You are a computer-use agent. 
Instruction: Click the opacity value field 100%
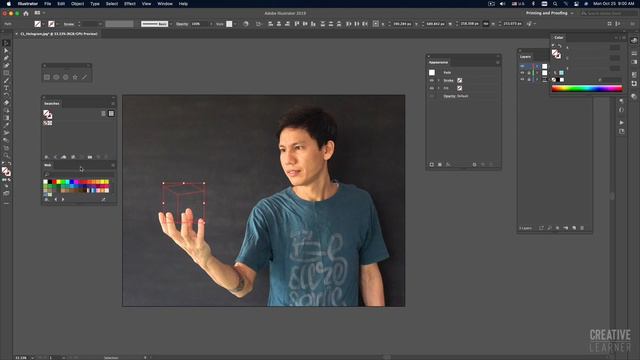tap(199, 24)
